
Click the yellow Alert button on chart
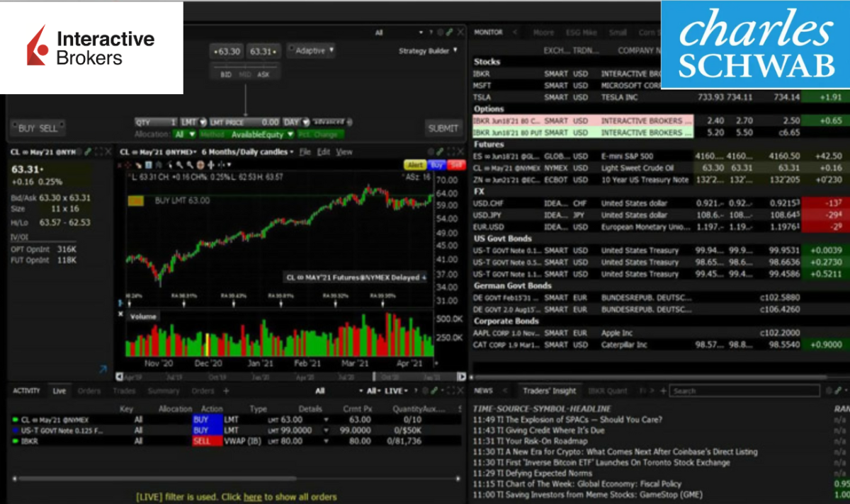415,165
